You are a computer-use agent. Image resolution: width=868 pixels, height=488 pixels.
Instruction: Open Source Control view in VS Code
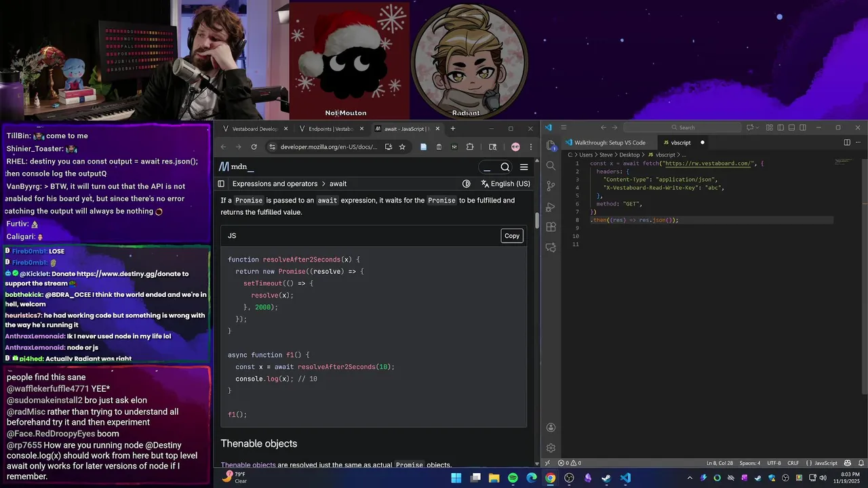[551, 186]
